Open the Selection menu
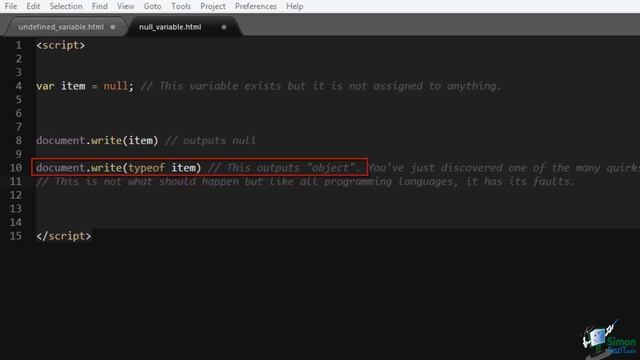 tap(66, 6)
